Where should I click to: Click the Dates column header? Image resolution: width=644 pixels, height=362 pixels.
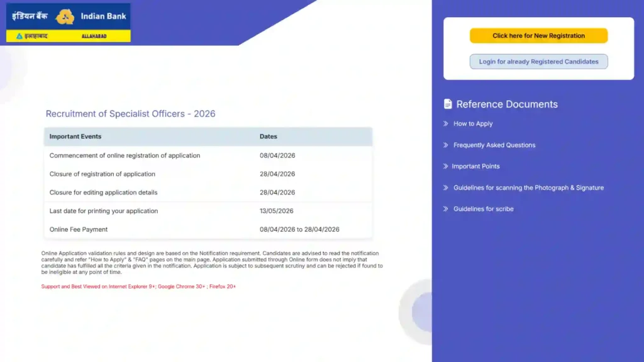(269, 136)
